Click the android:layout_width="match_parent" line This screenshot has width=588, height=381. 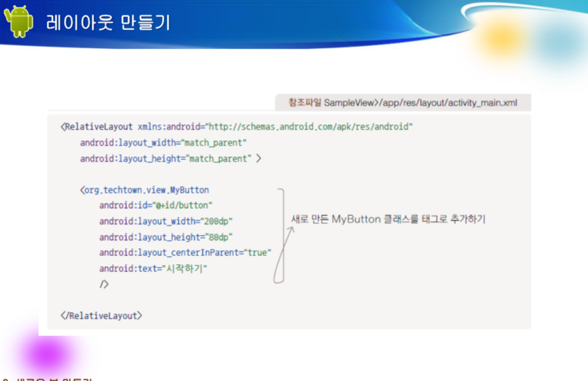[163, 143]
